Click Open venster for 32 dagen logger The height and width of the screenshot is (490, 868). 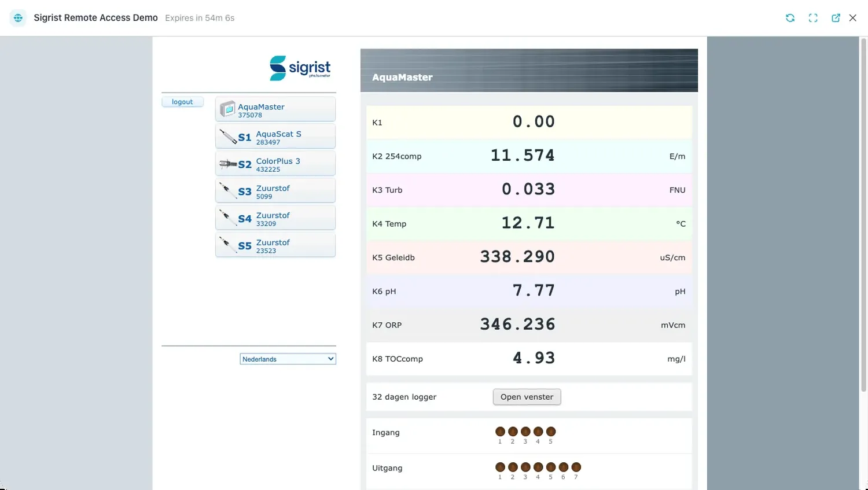527,397
